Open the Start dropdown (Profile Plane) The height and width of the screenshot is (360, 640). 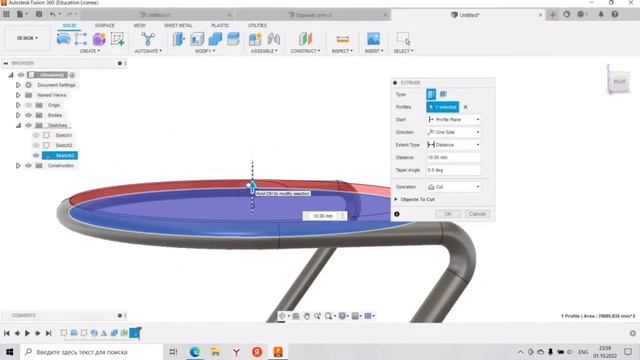click(453, 120)
